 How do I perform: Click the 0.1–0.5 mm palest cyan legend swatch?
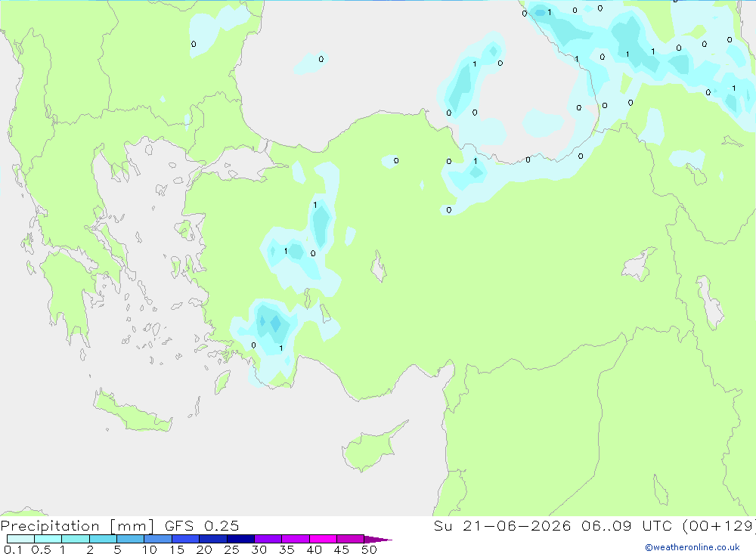(x=20, y=539)
